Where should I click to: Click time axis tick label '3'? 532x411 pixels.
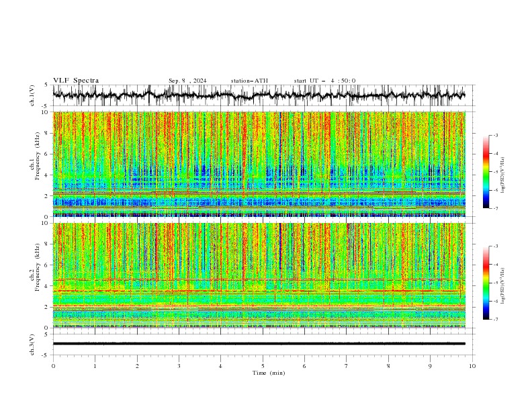pos(179,366)
